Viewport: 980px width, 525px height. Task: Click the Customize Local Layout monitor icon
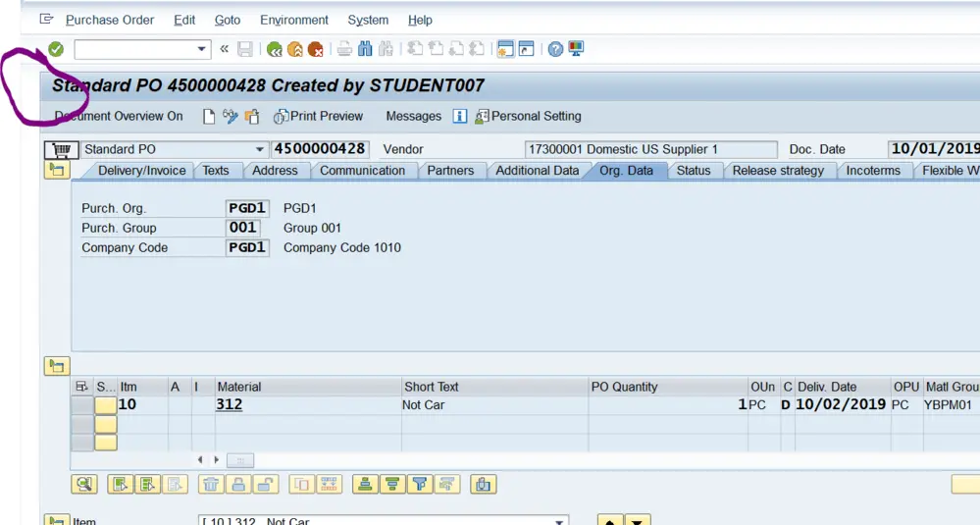click(x=576, y=49)
